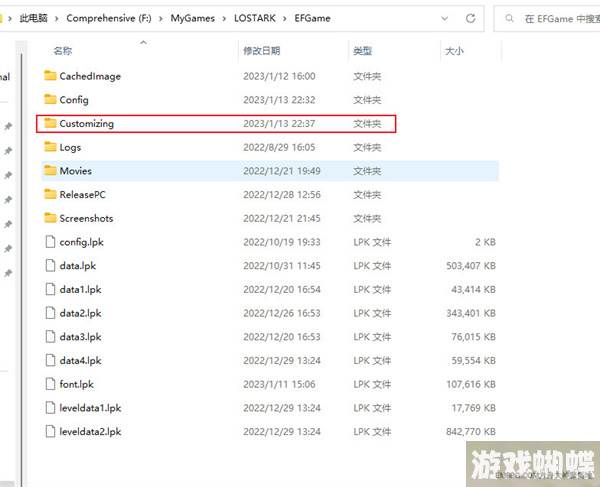
Task: Select the Movies folder name
Action: [x=75, y=171]
